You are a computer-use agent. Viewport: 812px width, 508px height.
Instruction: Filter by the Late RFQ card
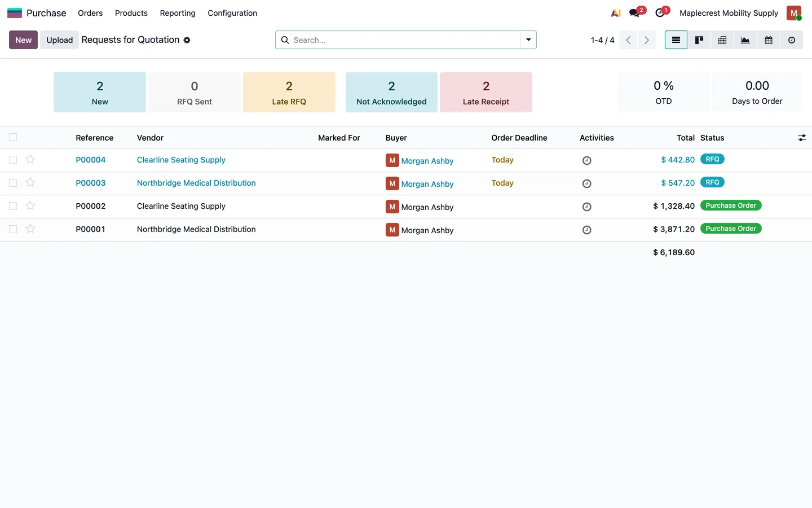pos(289,92)
